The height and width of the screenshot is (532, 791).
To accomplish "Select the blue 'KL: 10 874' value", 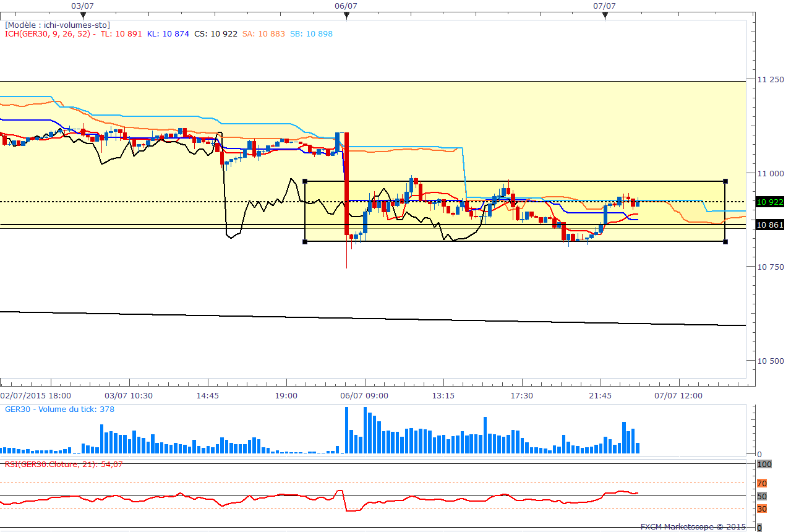I will [x=168, y=33].
